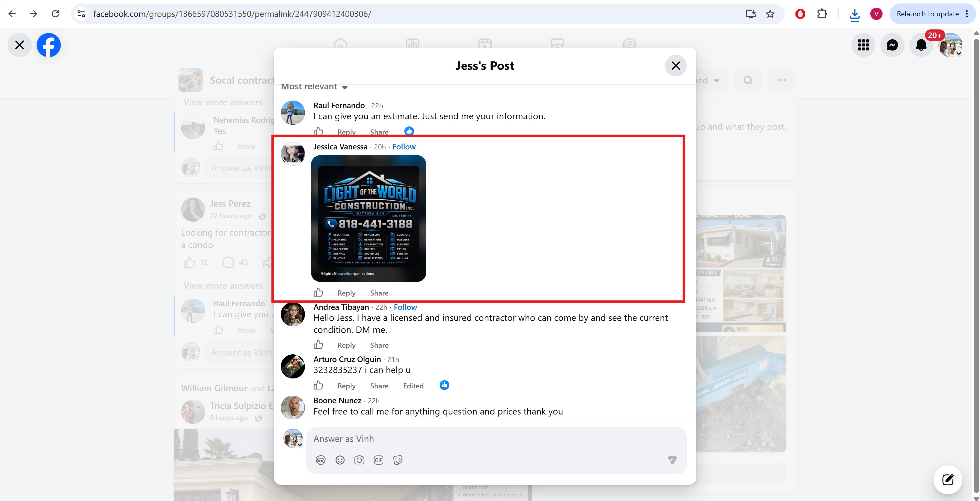Click the Answer as Vinh text field
This screenshot has width=980, height=501.
[496, 439]
